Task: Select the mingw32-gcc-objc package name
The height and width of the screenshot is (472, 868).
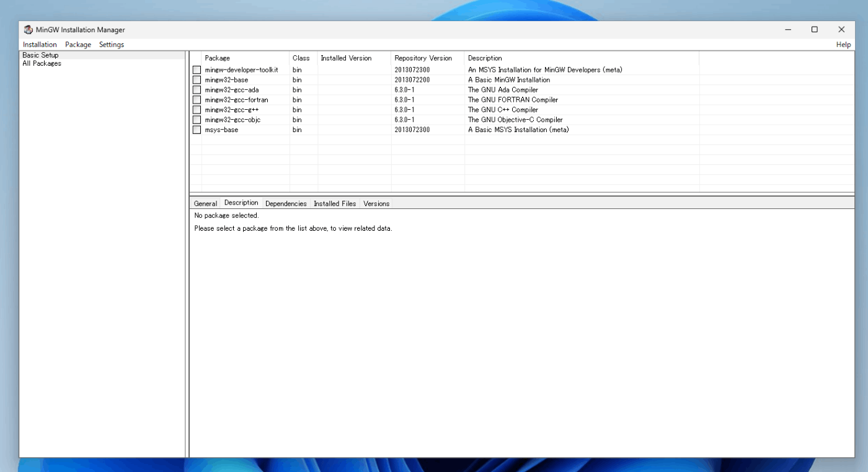Action: point(232,120)
